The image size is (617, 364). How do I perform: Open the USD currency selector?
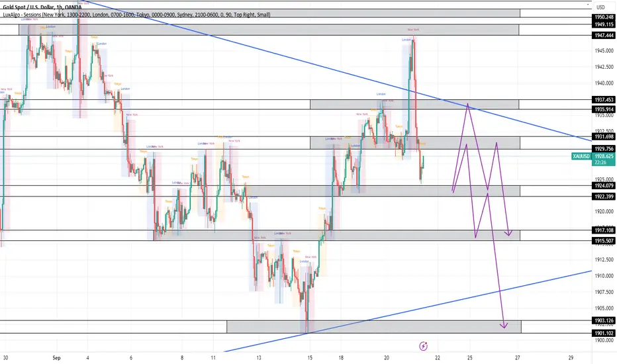click(600, 7)
